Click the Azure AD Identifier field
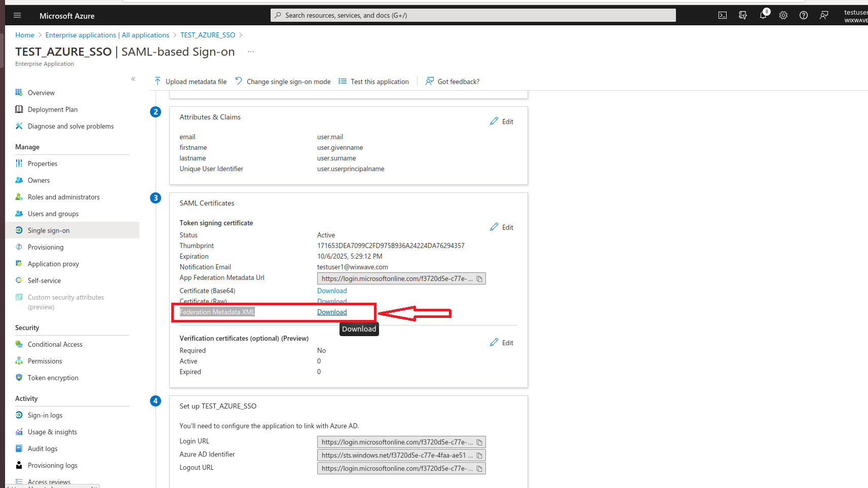This screenshot has height=488, width=868. coord(401,456)
